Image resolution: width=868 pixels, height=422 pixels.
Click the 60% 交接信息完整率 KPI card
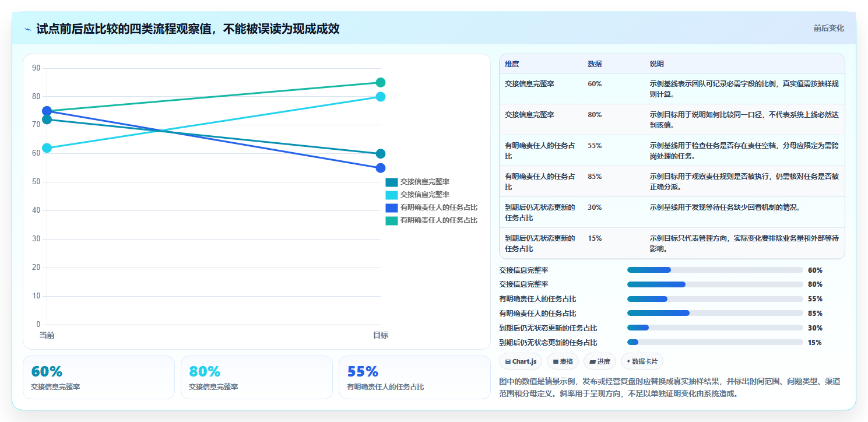(99, 377)
